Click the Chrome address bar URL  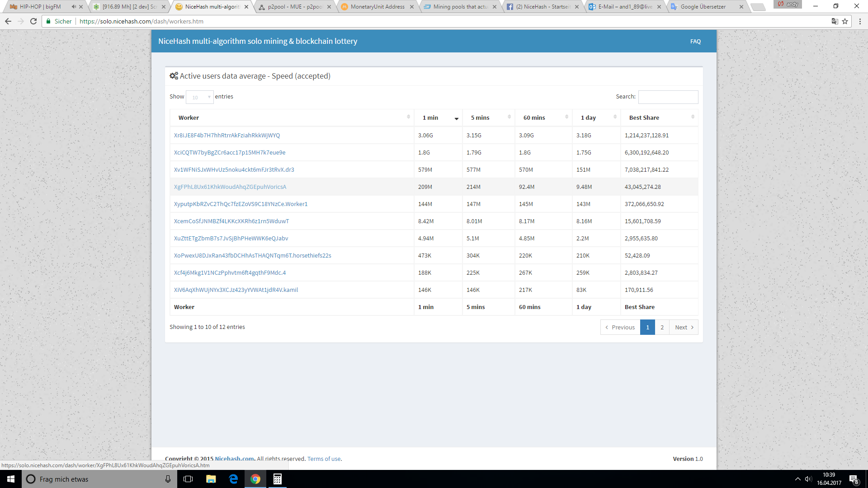click(x=142, y=21)
